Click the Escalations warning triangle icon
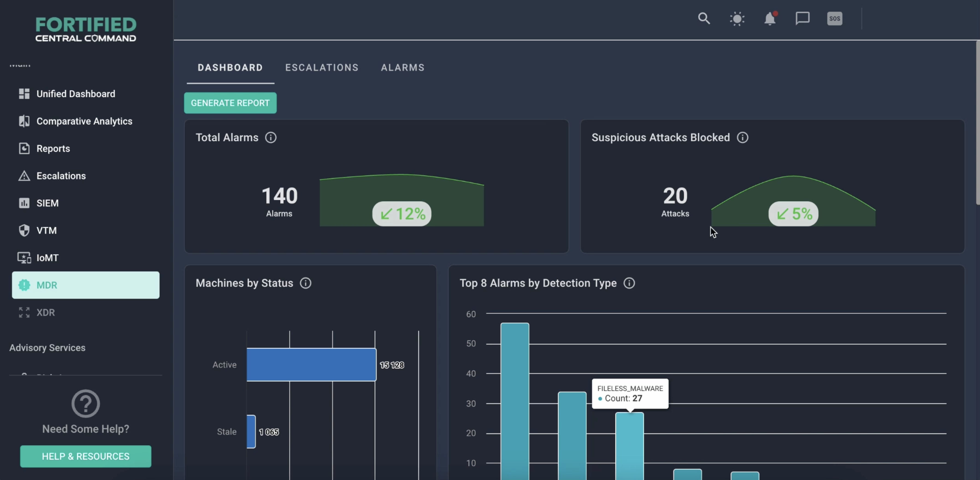This screenshot has height=480, width=980. tap(24, 176)
